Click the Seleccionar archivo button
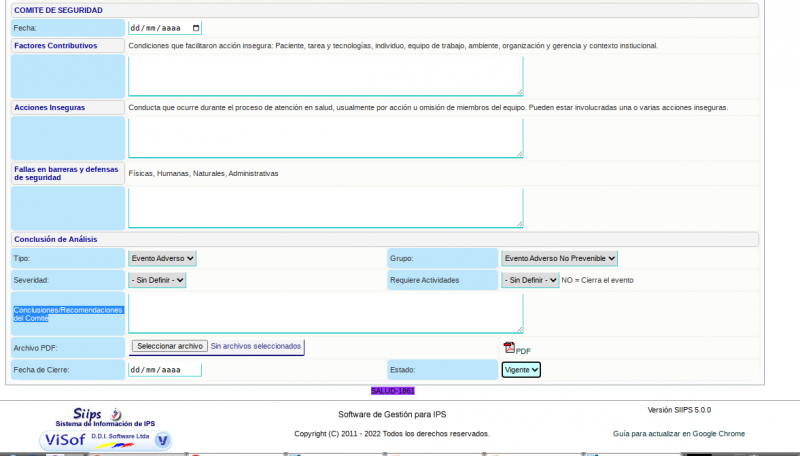800x456 pixels. [x=170, y=346]
